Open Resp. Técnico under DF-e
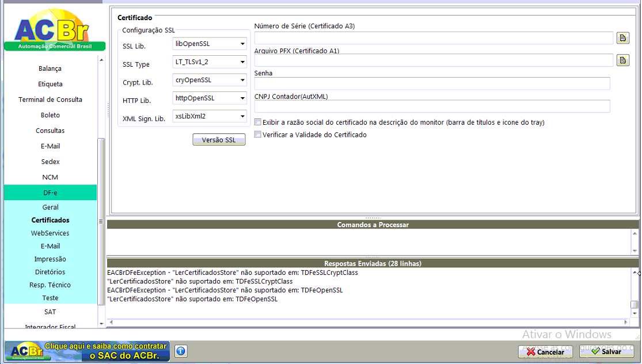Viewport: 642px width, 364px height. pyautogui.click(x=50, y=285)
